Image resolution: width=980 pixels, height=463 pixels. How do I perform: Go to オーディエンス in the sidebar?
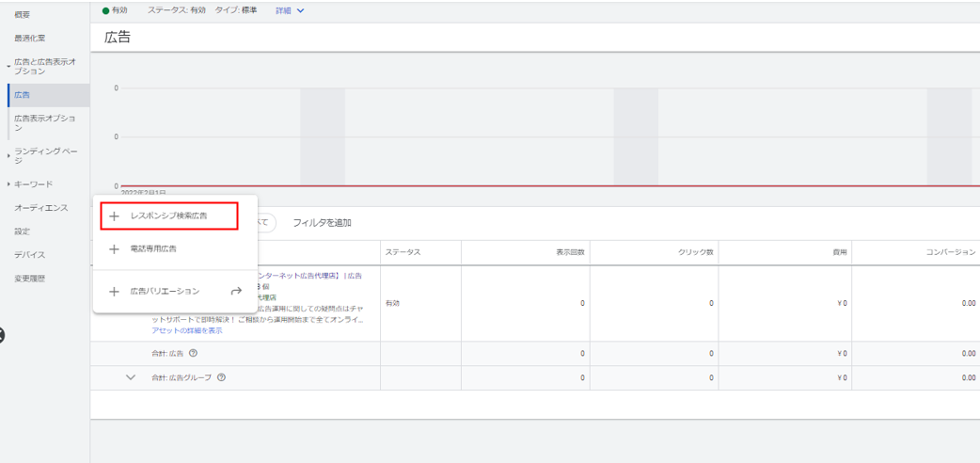tap(41, 208)
